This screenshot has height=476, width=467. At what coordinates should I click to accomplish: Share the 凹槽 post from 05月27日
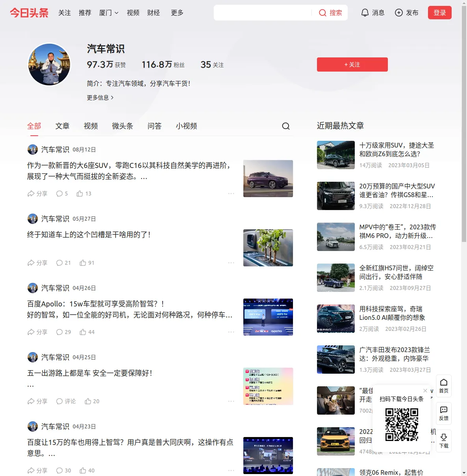point(37,263)
